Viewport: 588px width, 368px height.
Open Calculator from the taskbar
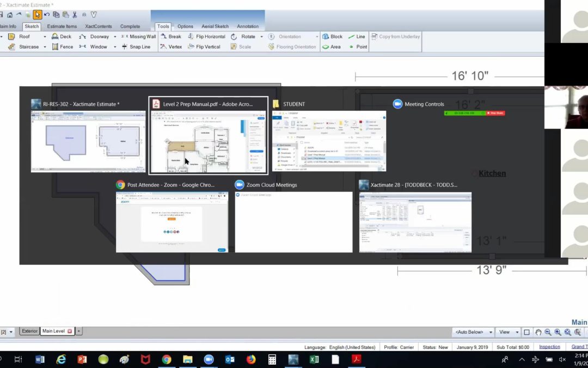tap(272, 359)
